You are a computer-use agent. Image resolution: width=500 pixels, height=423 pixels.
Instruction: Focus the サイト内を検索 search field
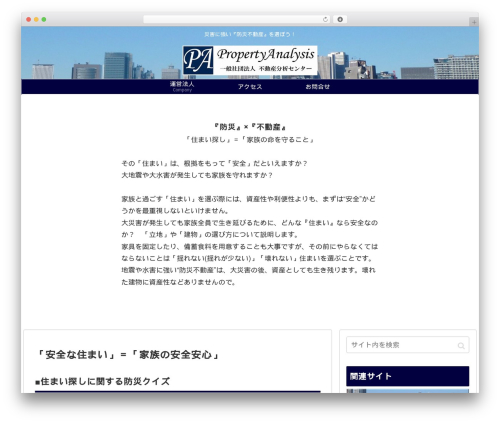click(x=407, y=345)
